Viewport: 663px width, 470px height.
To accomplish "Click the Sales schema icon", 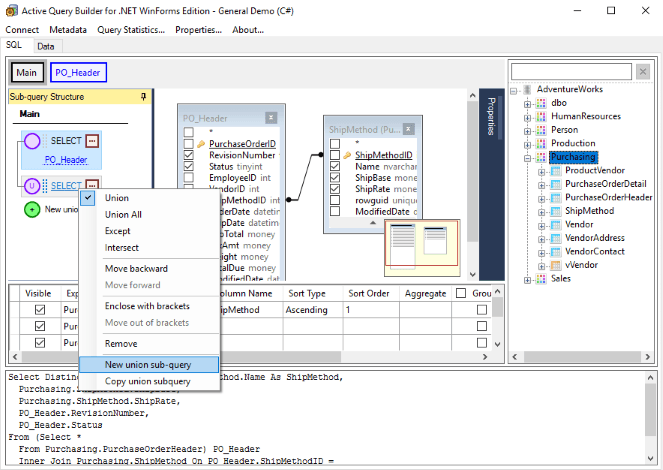I will (541, 279).
